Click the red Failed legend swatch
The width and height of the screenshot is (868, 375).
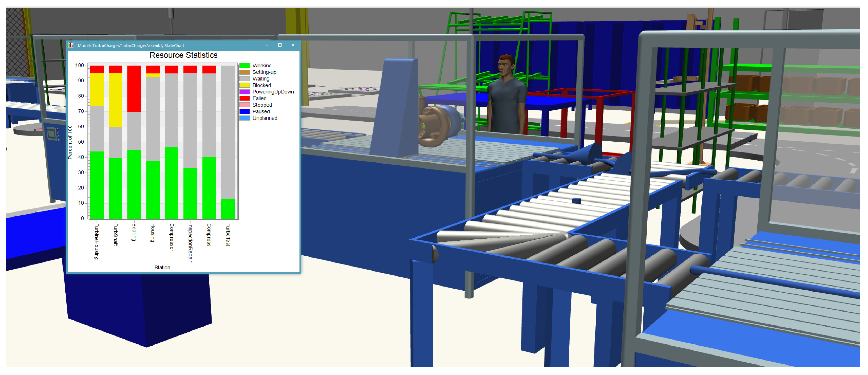pos(245,98)
